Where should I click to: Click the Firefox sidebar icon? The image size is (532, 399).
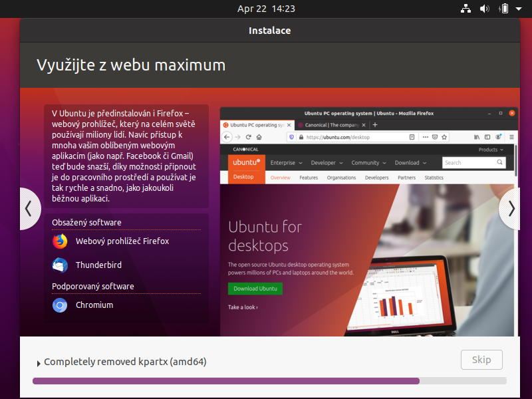(487, 137)
